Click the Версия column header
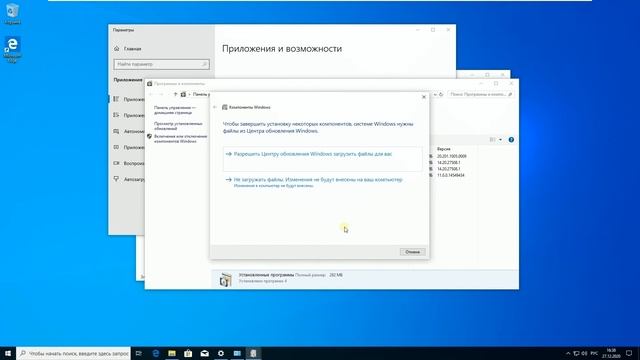 (444, 149)
